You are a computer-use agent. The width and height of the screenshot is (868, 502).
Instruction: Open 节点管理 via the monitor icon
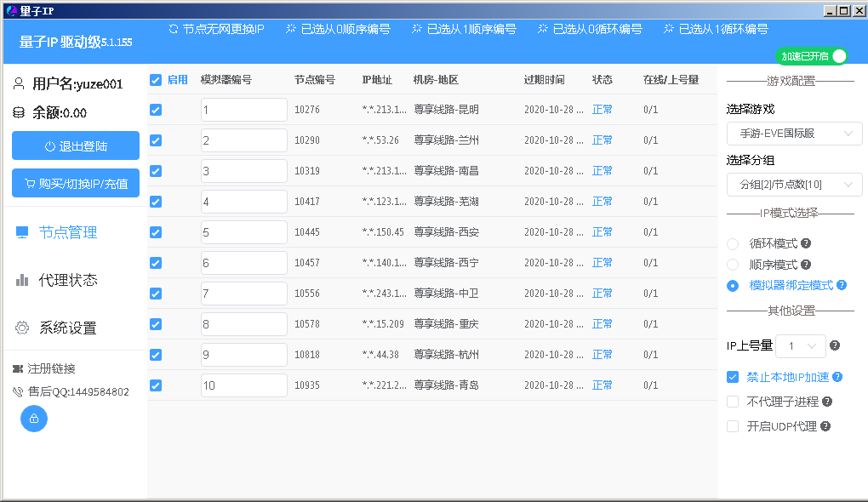[x=23, y=231]
